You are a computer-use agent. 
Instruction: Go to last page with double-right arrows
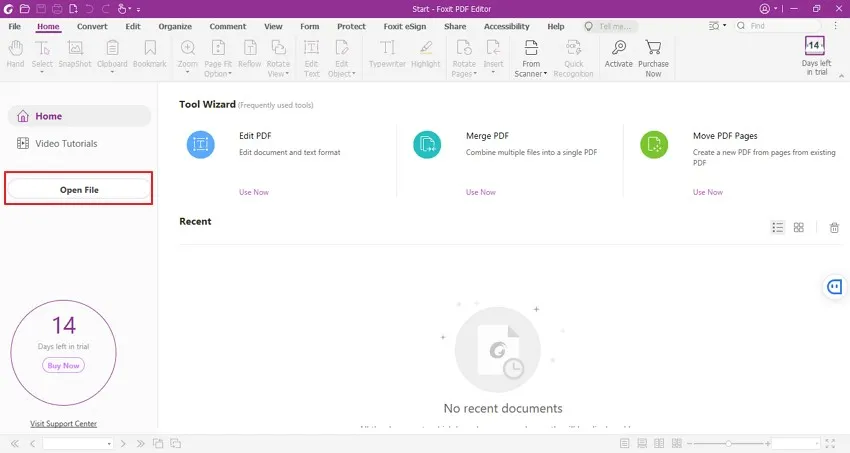140,443
